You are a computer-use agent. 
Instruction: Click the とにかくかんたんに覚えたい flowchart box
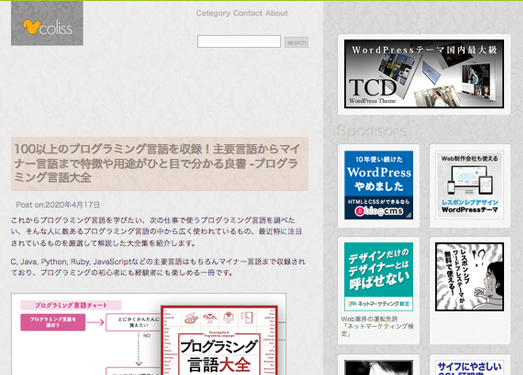(x=133, y=322)
